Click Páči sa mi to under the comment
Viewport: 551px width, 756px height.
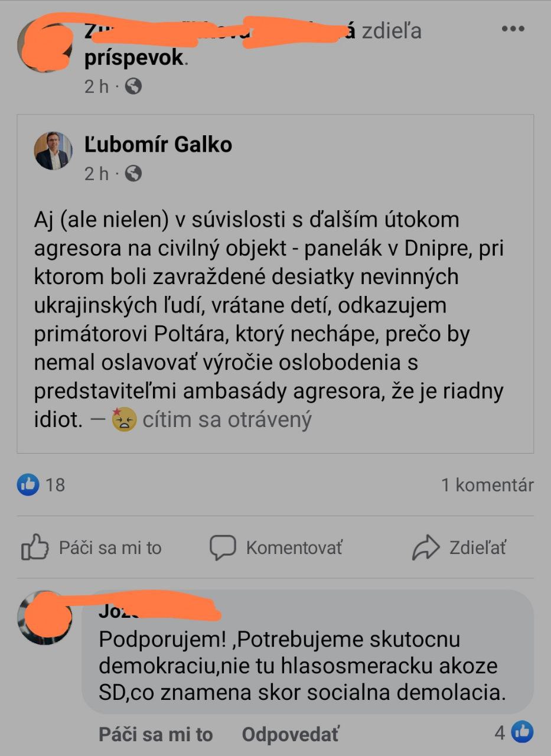tap(155, 735)
